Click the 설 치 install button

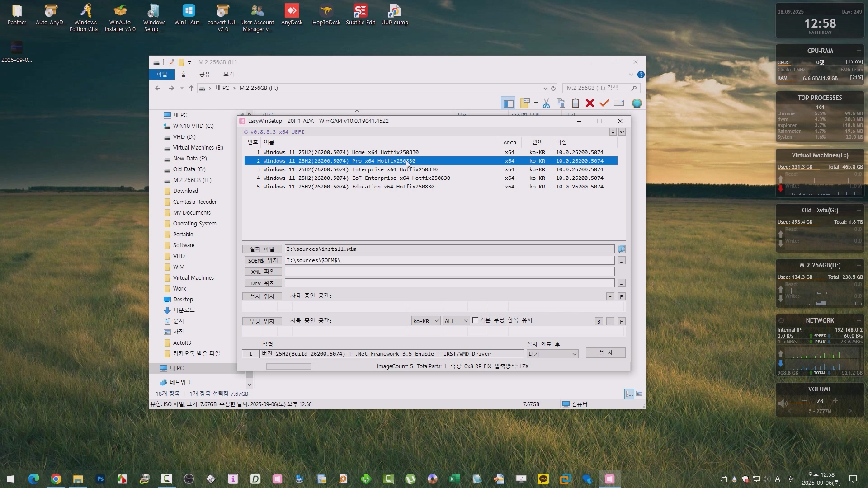(605, 352)
